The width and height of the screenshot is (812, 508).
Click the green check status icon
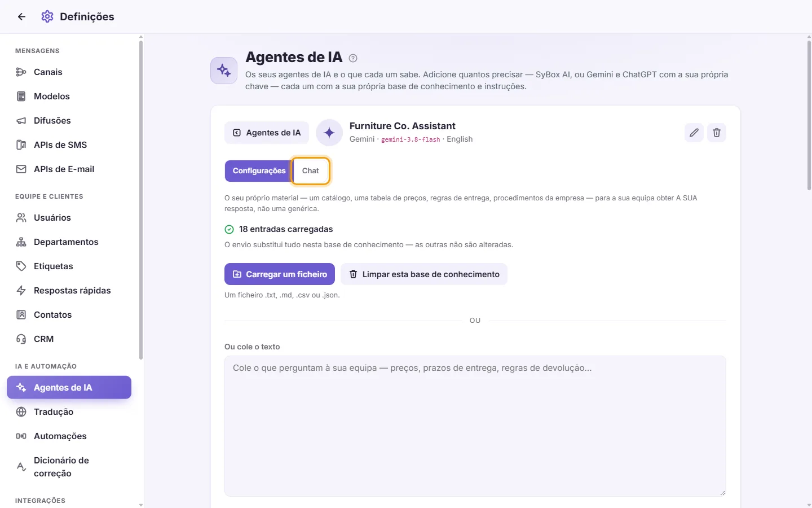(x=230, y=229)
